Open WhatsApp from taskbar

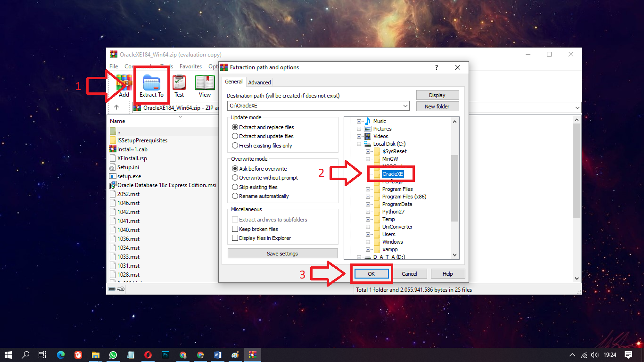tap(113, 355)
